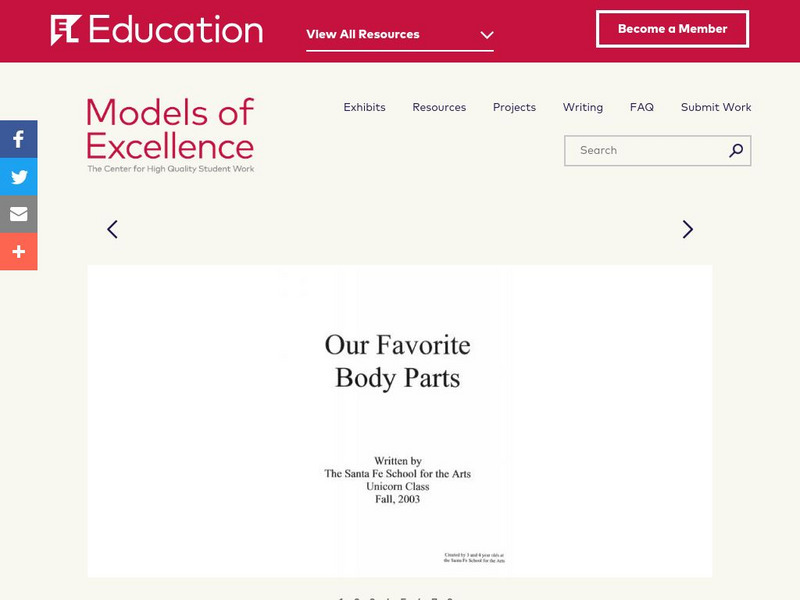Click the Our Favorite Body Parts cover page
The image size is (800, 600).
(x=399, y=420)
